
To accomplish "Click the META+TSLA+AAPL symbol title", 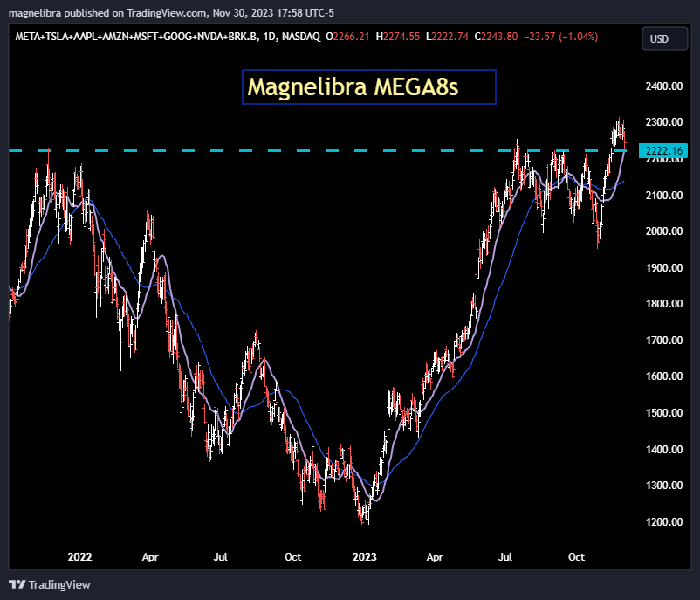I will (x=137, y=37).
